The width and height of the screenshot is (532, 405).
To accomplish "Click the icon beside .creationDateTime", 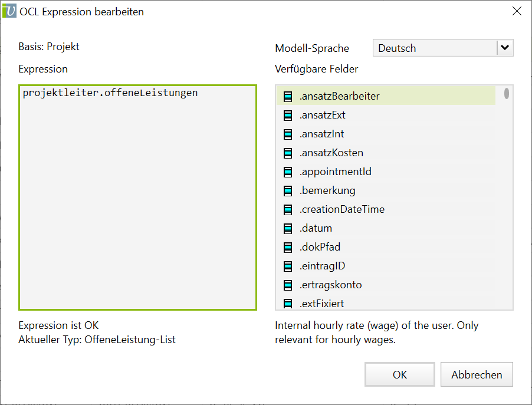I will coord(288,209).
